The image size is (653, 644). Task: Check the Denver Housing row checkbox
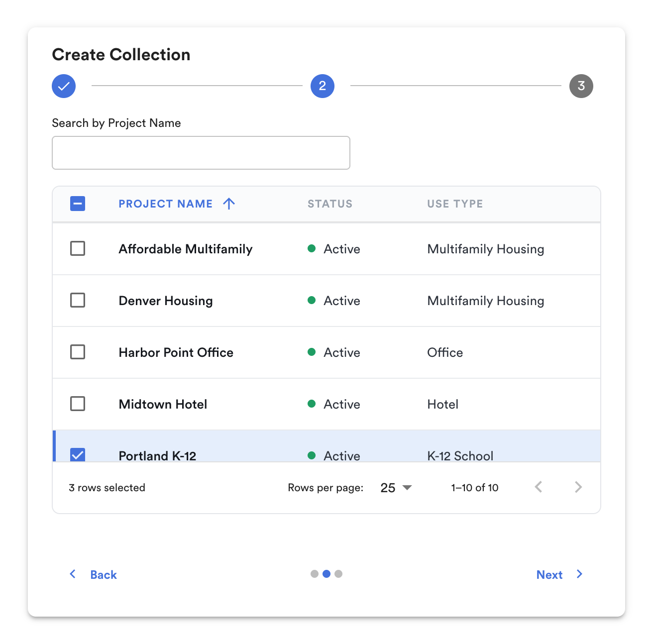click(x=78, y=300)
